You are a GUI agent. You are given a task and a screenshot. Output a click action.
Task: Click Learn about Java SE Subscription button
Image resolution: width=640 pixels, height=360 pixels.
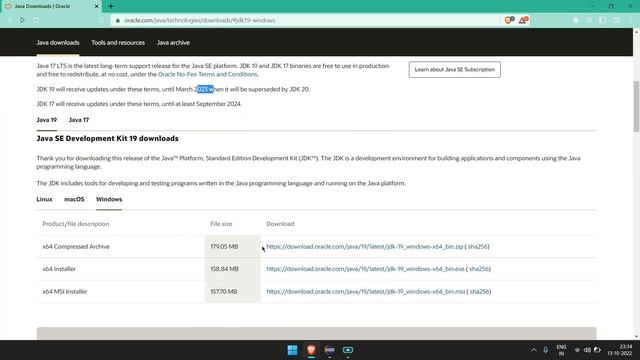tap(455, 69)
